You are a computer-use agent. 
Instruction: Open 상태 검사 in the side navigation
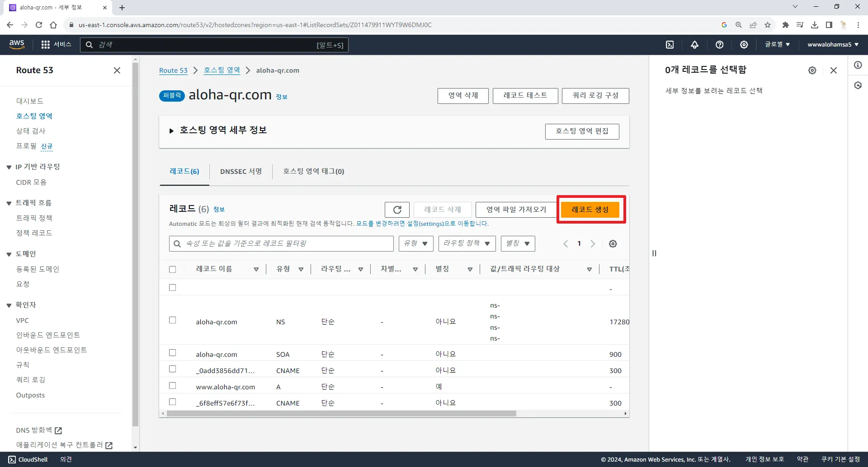[31, 131]
